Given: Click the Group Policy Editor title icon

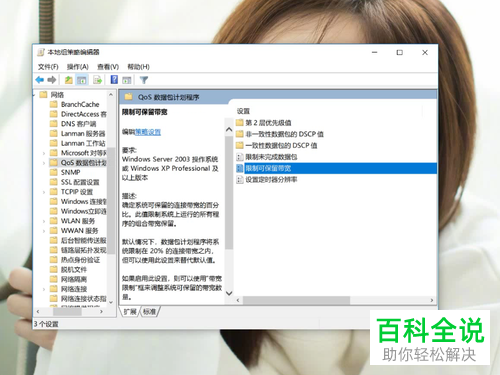Looking at the screenshot, I should pyautogui.click(x=41, y=52).
